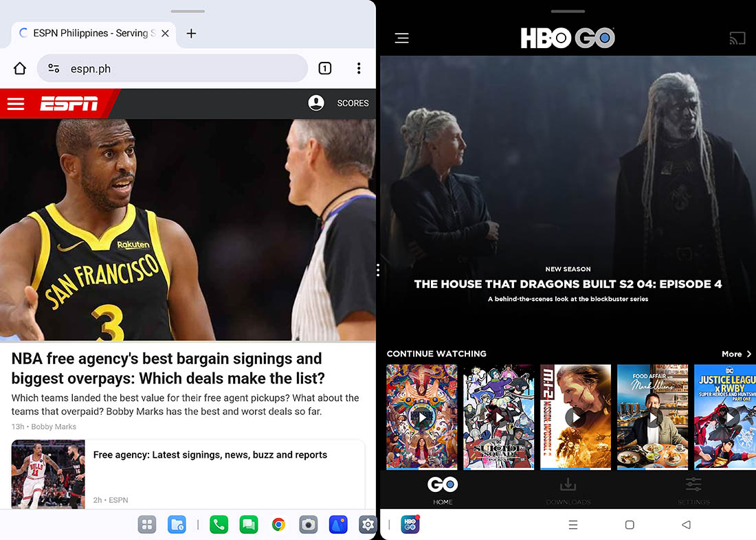The height and width of the screenshot is (540, 756).
Task: Switch to the Downloads tab in HBO GO
Action: point(568,491)
